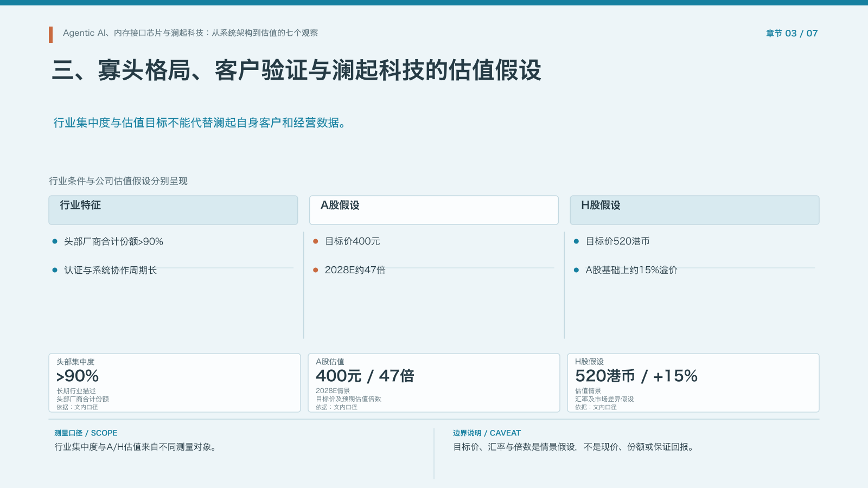This screenshot has height=488, width=868.
Task: Click the caption 行业条件与公司估值假设分别呈现
Action: tap(118, 181)
